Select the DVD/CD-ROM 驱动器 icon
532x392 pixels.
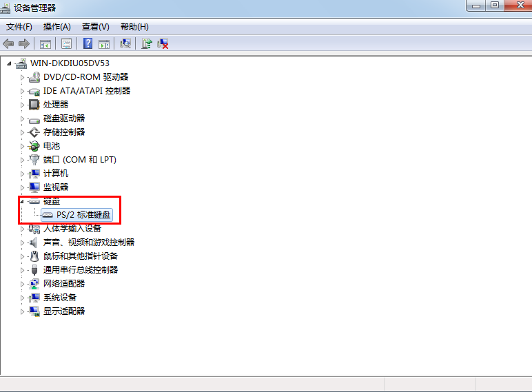(x=34, y=77)
